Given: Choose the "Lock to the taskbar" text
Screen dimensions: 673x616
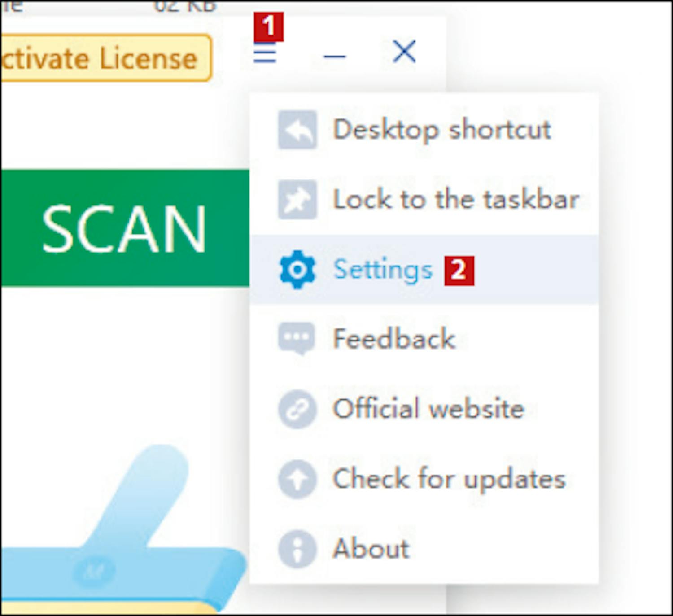Looking at the screenshot, I should 455,200.
